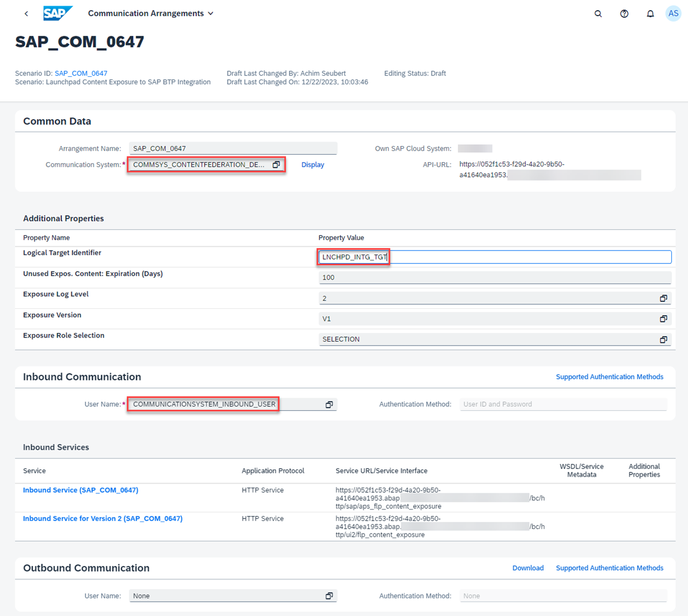Screen dimensions: 688x616
Task: Click the Application Protocol column header
Action: 273,471
